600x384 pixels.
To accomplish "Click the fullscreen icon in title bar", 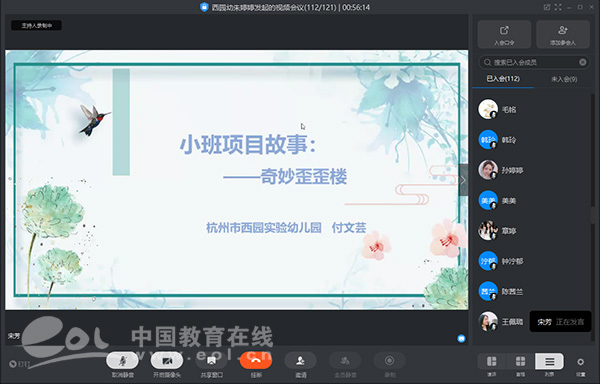I will 558,7.
